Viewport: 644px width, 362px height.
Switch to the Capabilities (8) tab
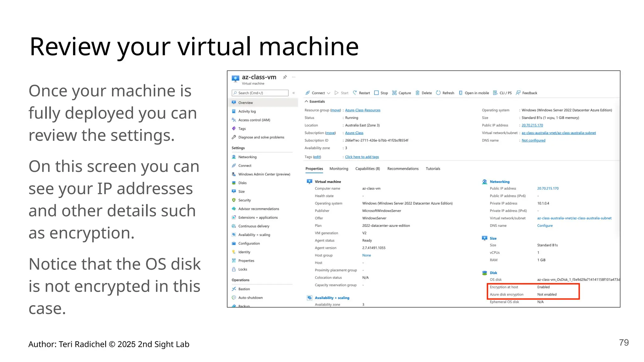coord(368,169)
